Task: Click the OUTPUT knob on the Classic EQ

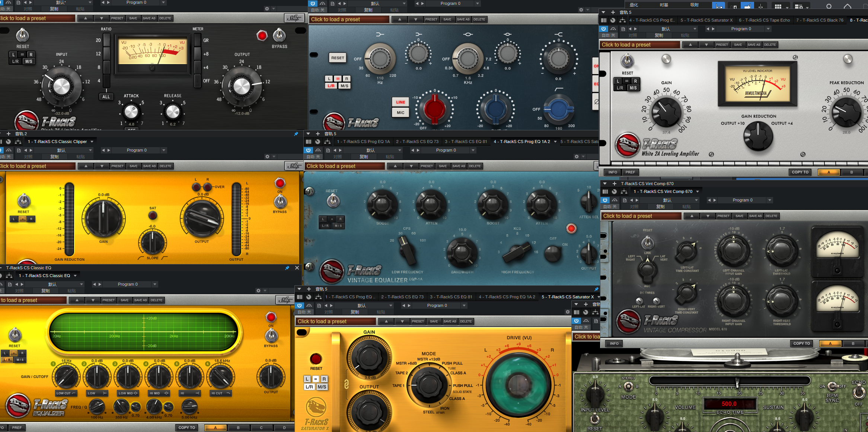Action: click(271, 376)
